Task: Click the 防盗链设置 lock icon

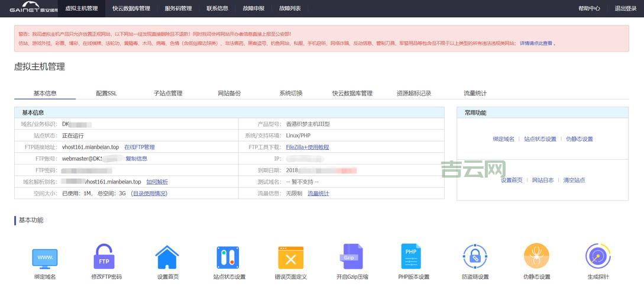Action: coord(475,256)
